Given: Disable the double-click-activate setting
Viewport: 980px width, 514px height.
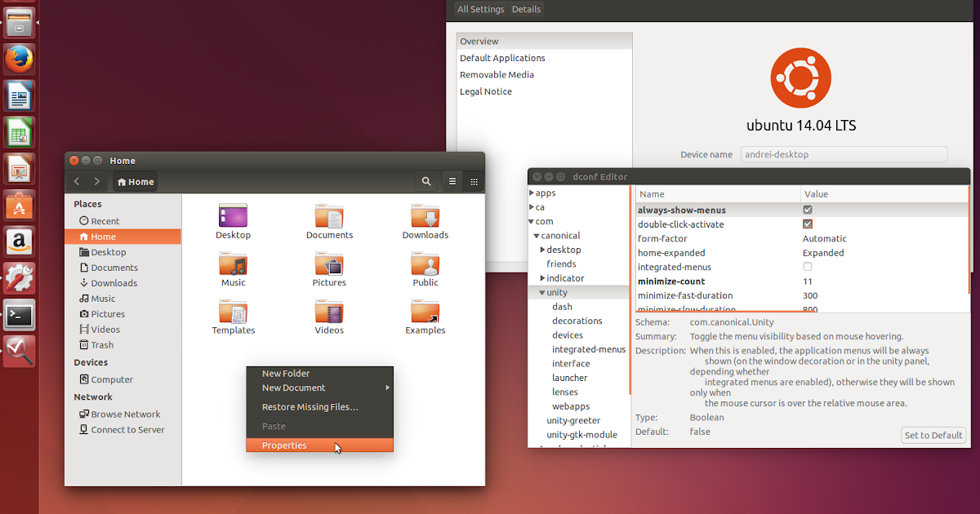Looking at the screenshot, I should pos(808,224).
